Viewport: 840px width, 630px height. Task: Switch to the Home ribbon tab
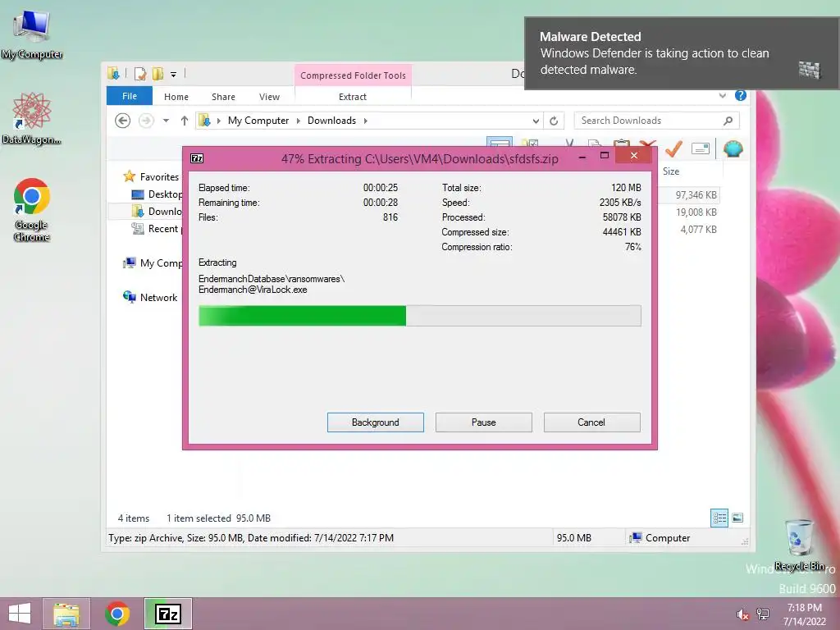coord(176,97)
